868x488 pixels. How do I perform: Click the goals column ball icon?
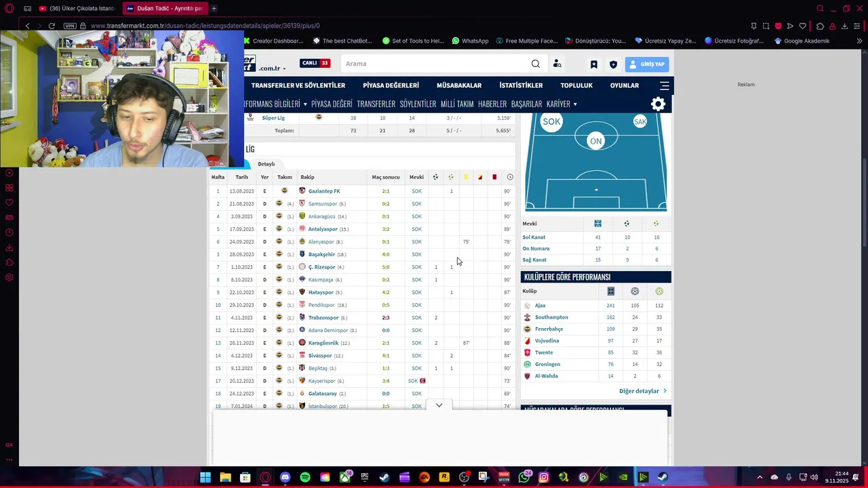[x=435, y=177]
